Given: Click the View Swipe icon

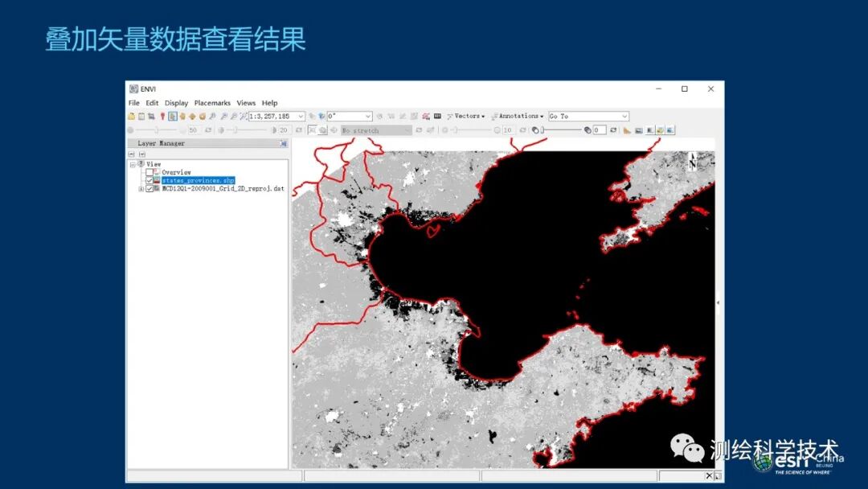Looking at the screenshot, I should pyautogui.click(x=670, y=130).
